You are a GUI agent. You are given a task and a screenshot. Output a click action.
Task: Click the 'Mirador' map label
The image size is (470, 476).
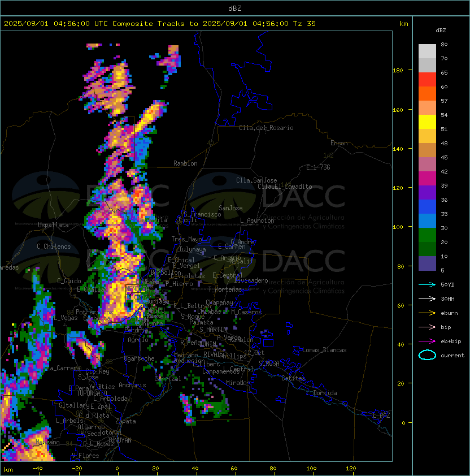coord(238,383)
